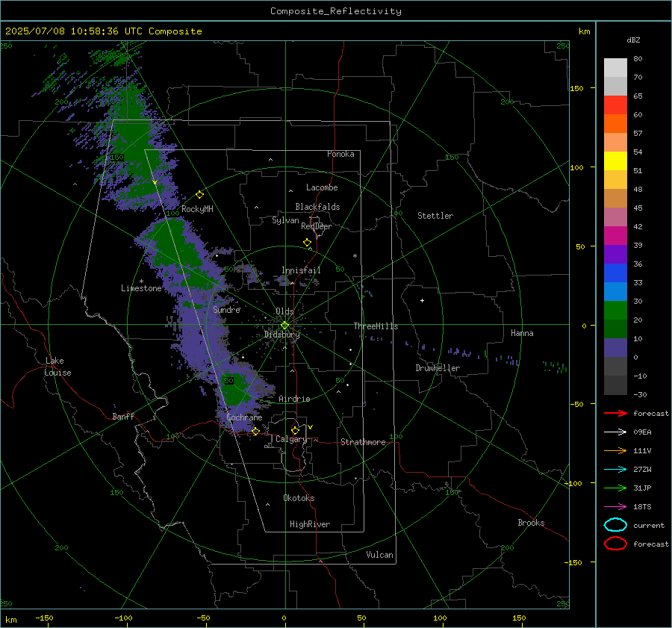Click the yellow radar-site marker at Didsbury

pyautogui.click(x=284, y=326)
